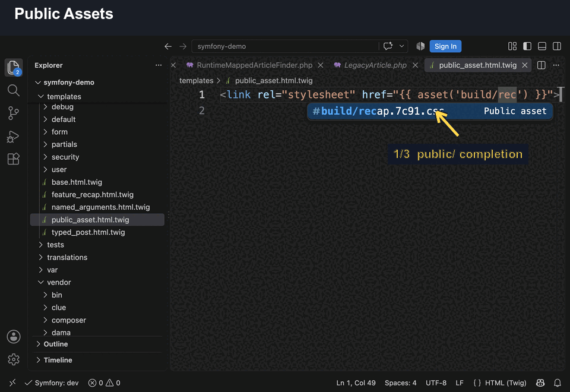Change LF end of line sequence
570x392 pixels.
click(x=460, y=383)
